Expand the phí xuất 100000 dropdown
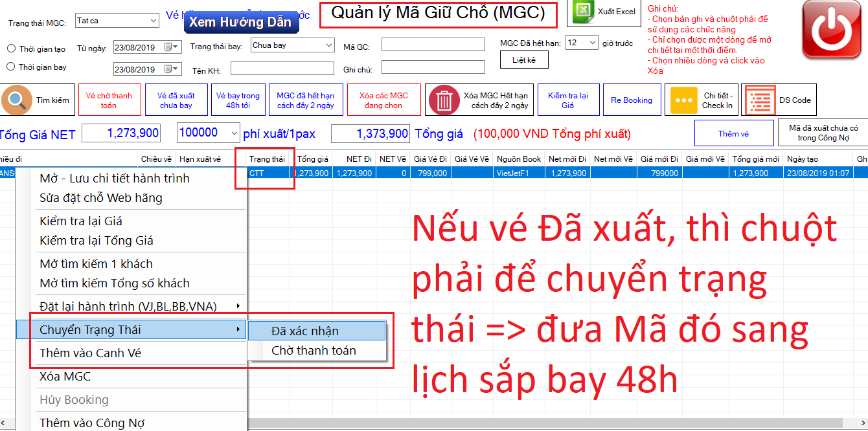The height and width of the screenshot is (431, 868). [233, 133]
